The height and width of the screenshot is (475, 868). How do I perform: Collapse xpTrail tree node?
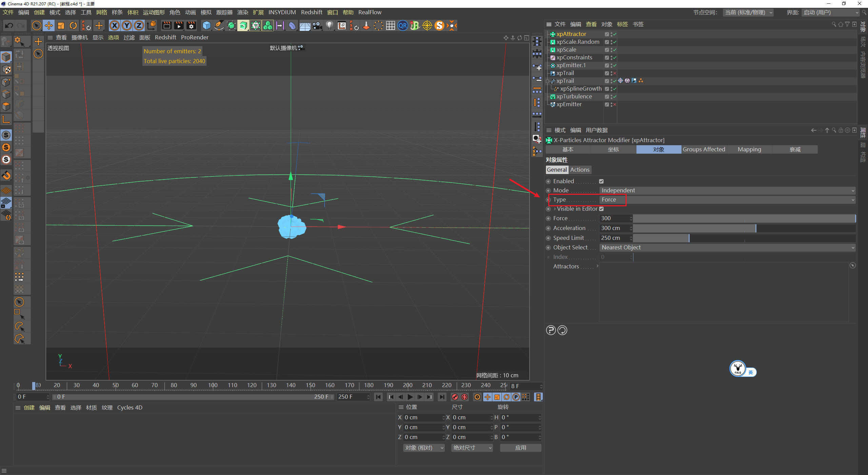point(548,81)
